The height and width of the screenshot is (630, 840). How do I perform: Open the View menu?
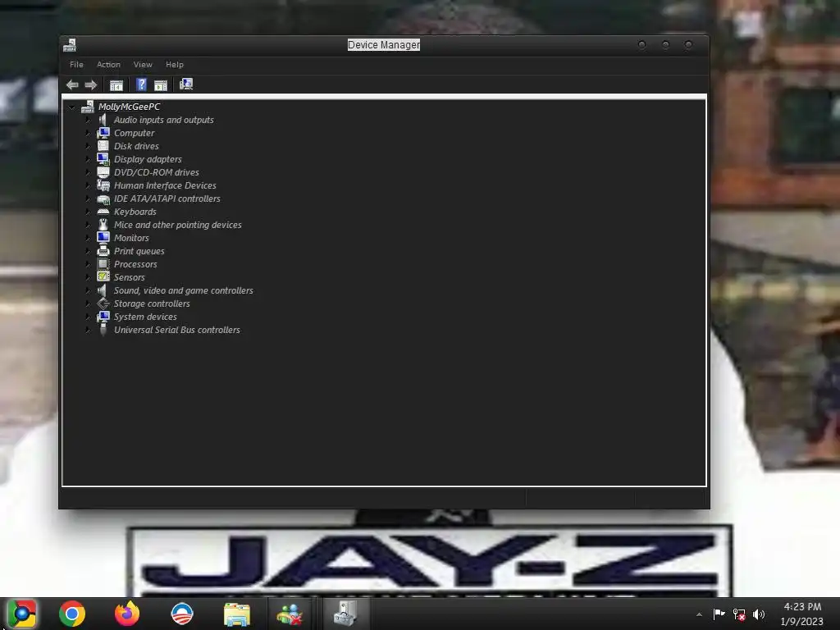click(x=143, y=64)
